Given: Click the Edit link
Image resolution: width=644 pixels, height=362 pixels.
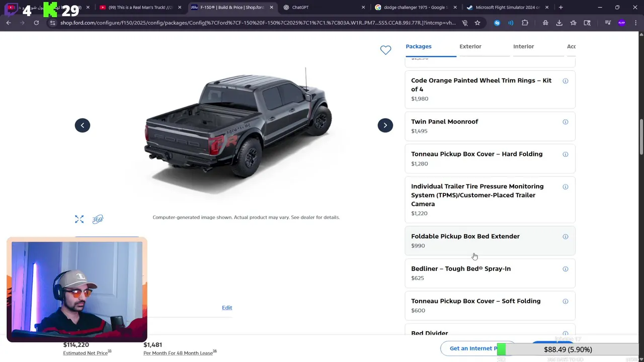Looking at the screenshot, I should pyautogui.click(x=227, y=308).
